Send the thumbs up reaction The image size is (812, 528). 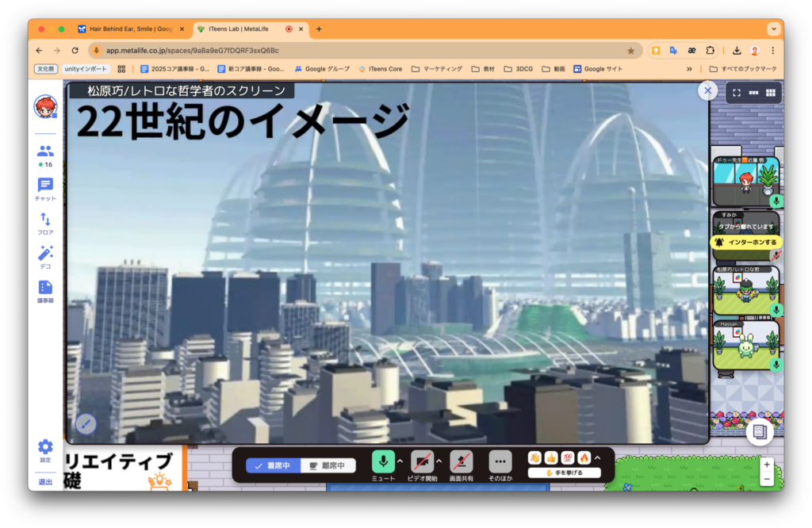[x=551, y=457]
